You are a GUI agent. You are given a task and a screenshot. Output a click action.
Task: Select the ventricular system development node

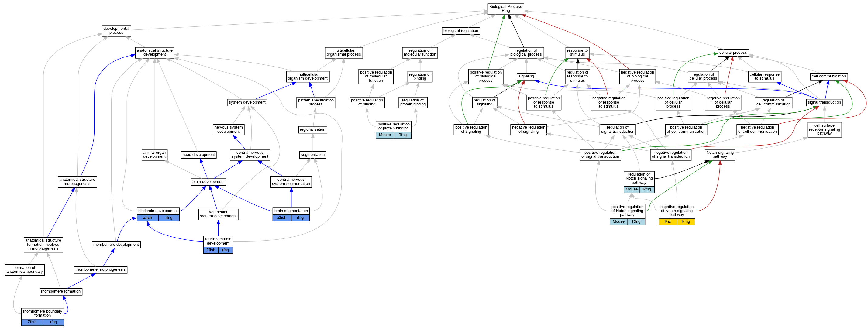pyautogui.click(x=218, y=214)
